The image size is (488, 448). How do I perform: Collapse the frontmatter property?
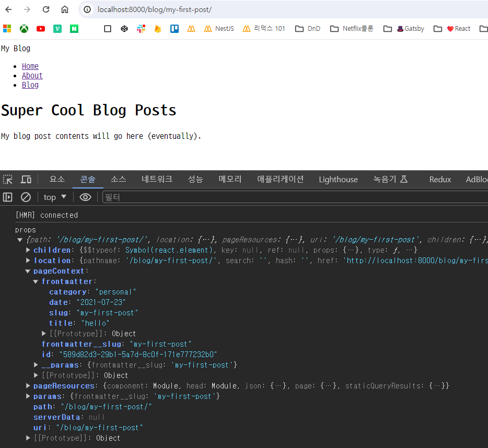(36, 281)
